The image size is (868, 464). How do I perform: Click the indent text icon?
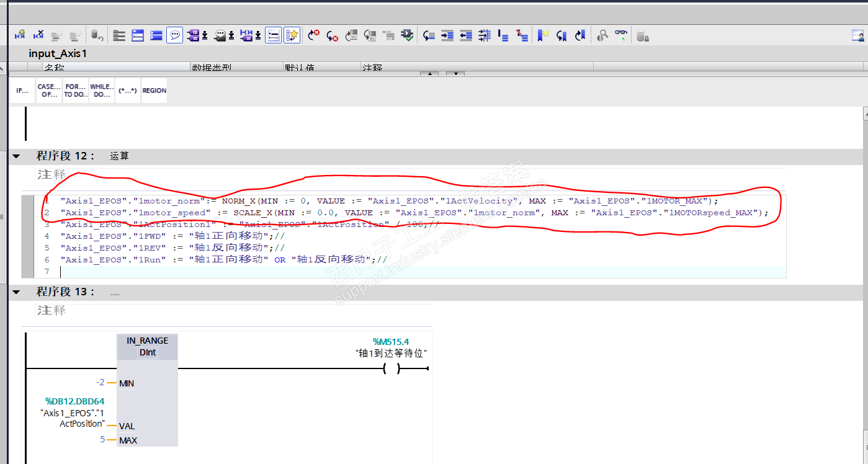(447, 35)
